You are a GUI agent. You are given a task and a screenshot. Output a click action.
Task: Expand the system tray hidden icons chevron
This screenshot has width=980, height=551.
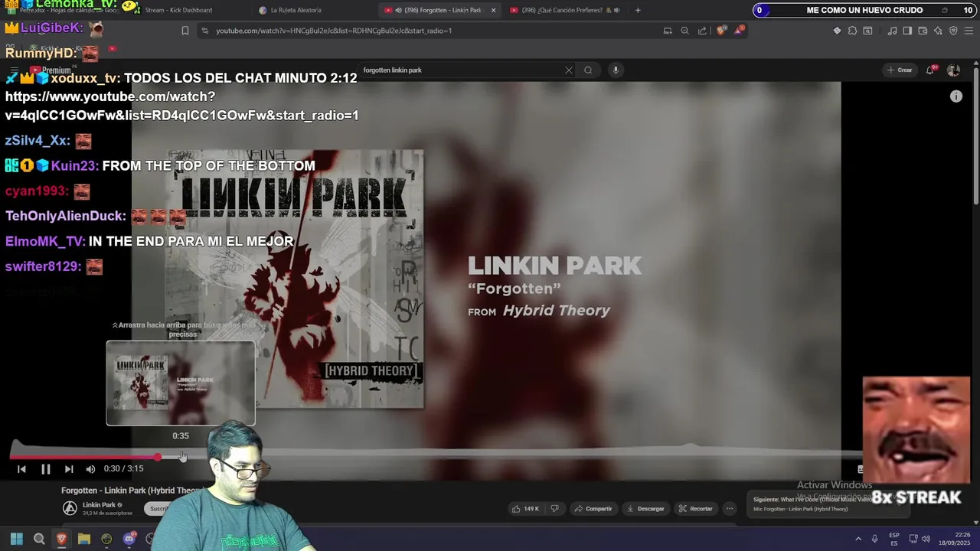[x=857, y=539]
